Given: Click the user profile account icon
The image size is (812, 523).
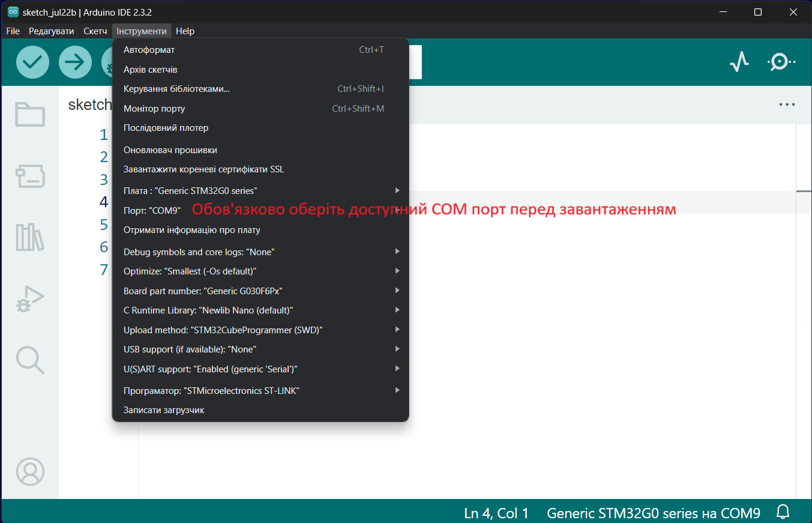Looking at the screenshot, I should tap(30, 471).
